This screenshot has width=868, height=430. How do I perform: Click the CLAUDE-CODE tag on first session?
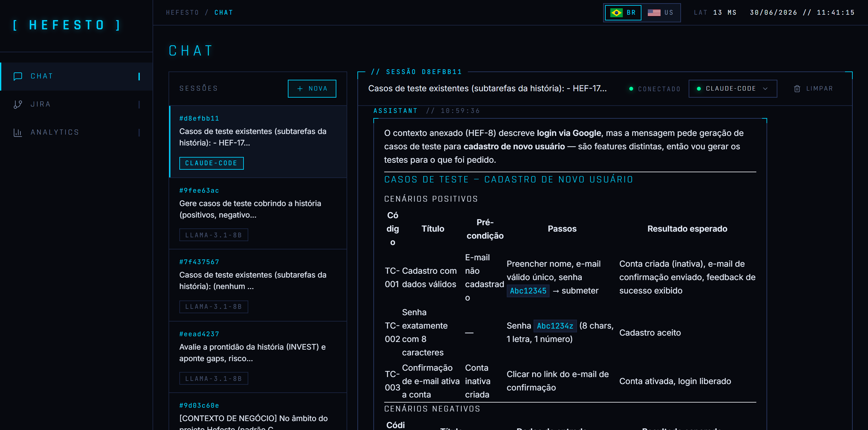[211, 163]
